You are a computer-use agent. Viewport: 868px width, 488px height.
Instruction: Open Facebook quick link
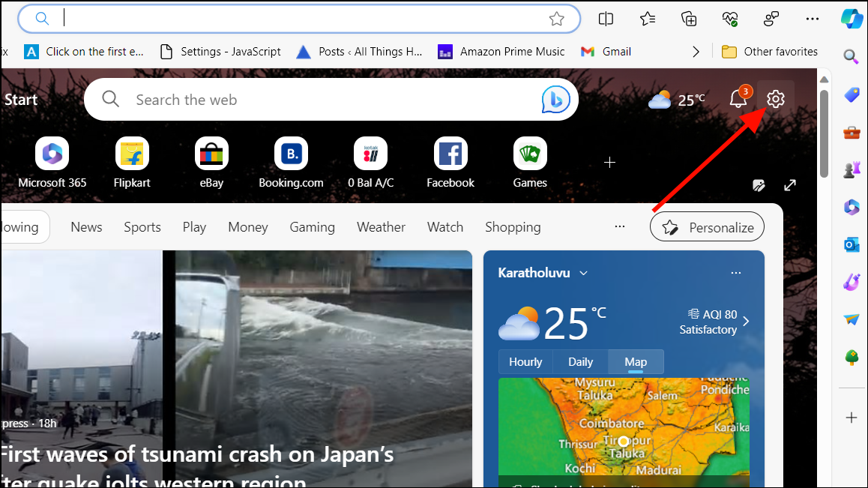point(450,163)
